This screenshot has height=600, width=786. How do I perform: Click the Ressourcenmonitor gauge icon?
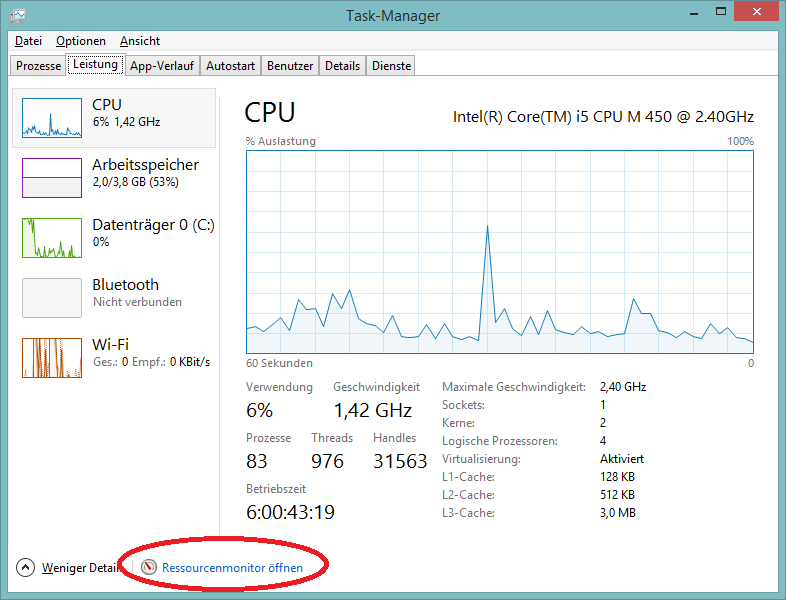click(148, 567)
